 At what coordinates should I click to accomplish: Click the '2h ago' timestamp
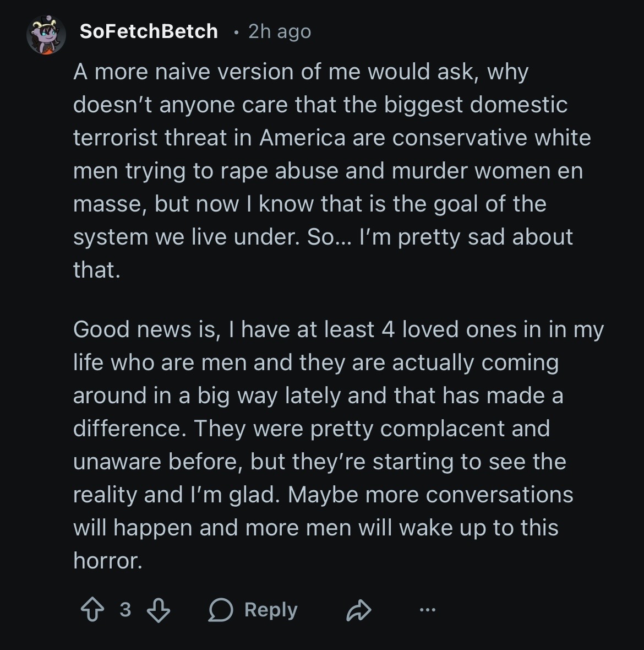pos(279,31)
